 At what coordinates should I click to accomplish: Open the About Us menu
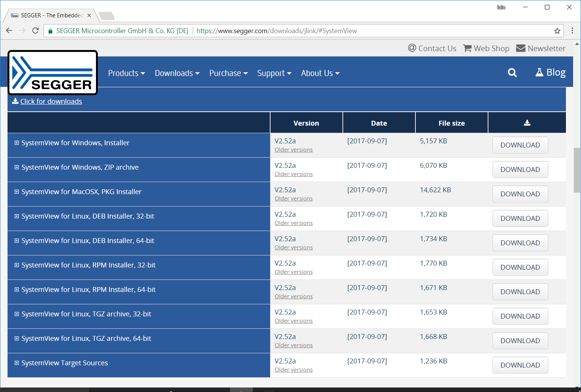[x=320, y=73]
